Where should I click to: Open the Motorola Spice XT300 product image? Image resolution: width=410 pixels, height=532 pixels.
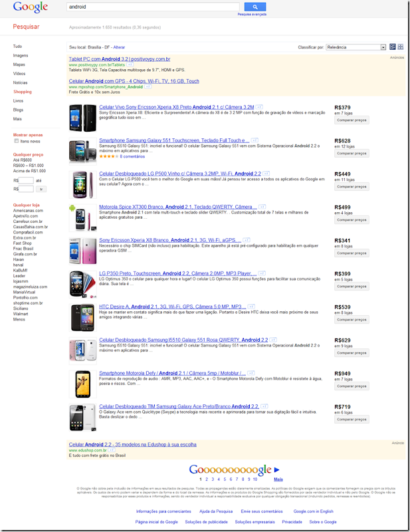click(x=83, y=217)
